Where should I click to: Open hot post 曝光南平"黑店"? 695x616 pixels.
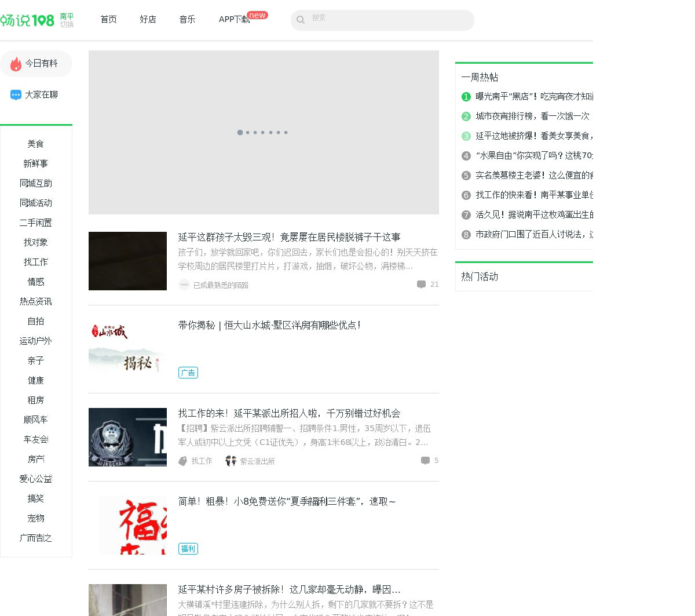(x=534, y=97)
